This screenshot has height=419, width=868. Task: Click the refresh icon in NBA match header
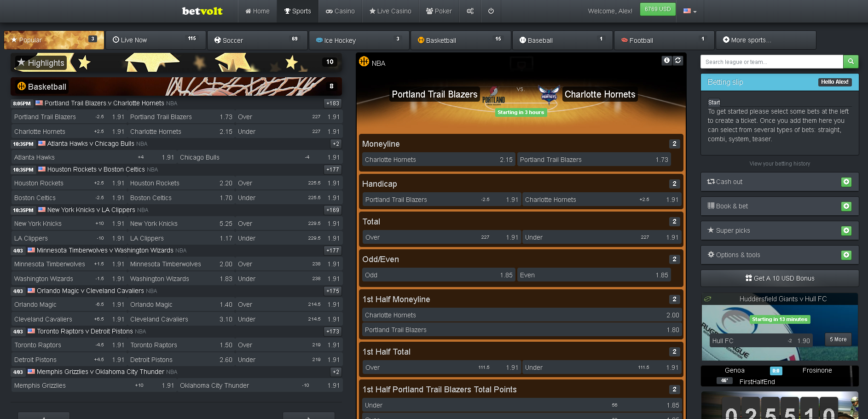(678, 60)
